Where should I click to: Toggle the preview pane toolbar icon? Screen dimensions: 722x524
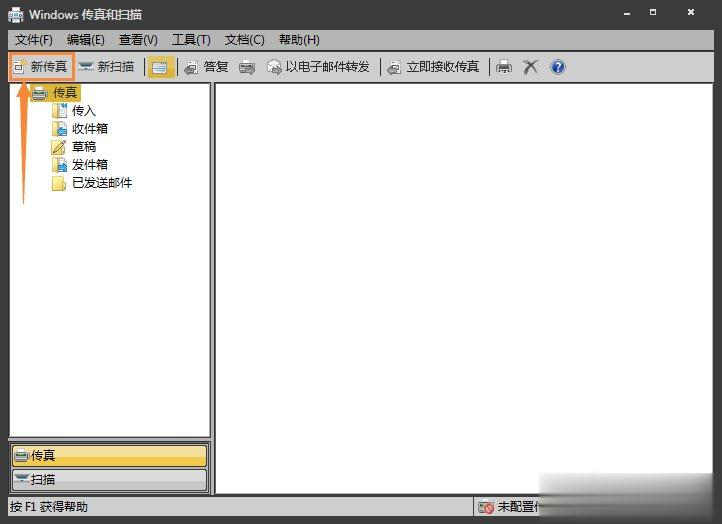[x=160, y=68]
